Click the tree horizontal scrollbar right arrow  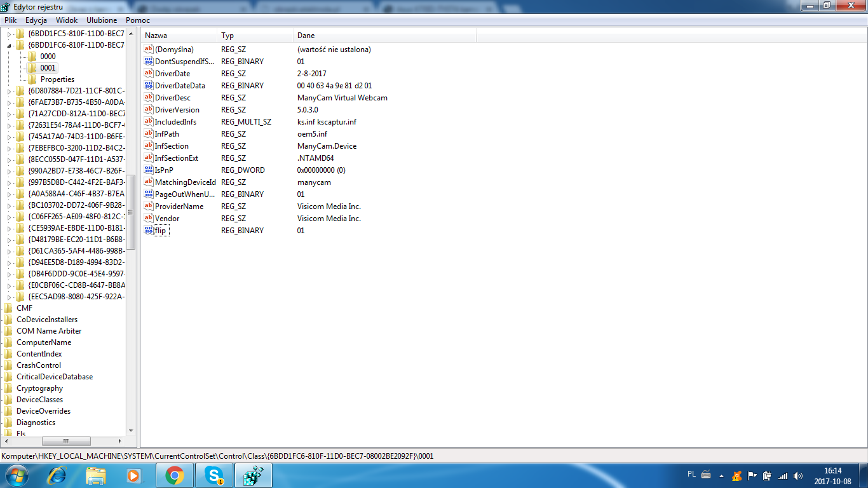[x=120, y=441]
